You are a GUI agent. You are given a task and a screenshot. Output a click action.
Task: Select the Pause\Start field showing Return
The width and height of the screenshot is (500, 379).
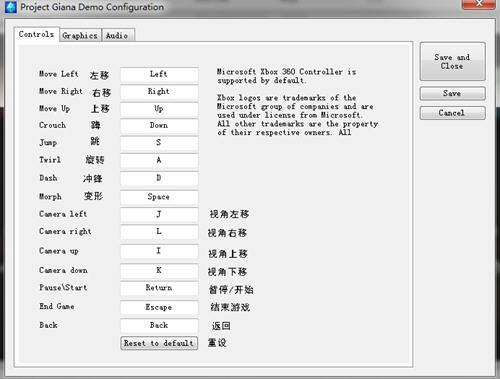[159, 288]
